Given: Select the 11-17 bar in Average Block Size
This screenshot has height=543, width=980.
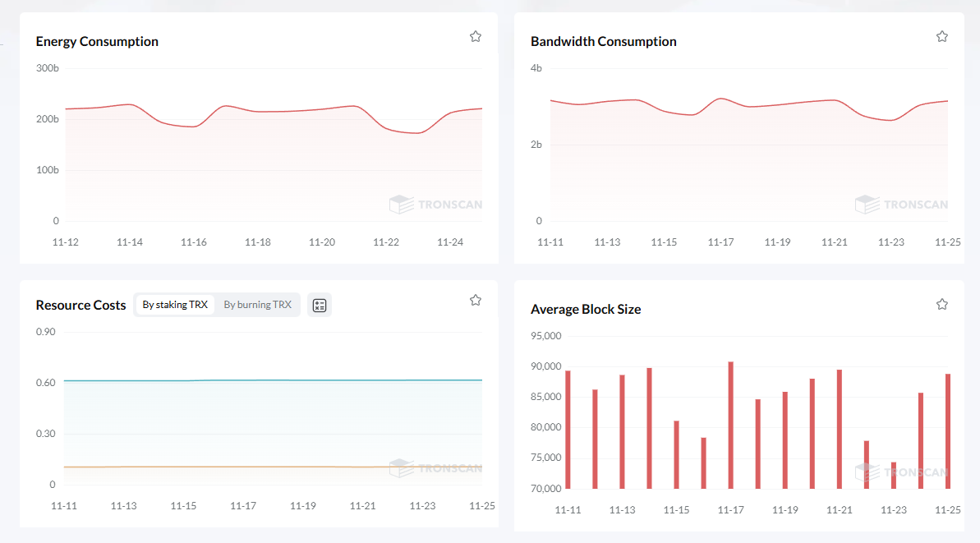Looking at the screenshot, I should pyautogui.click(x=730, y=426).
